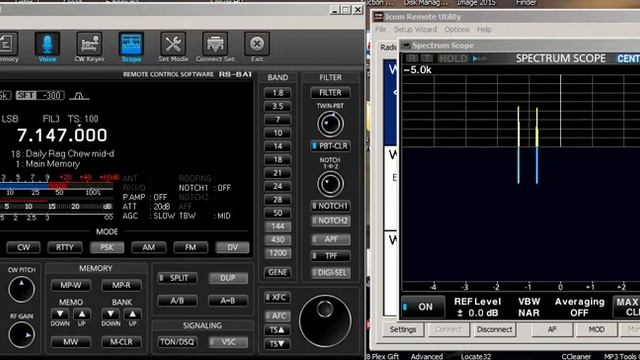Select the 50 MHz band

278,213
